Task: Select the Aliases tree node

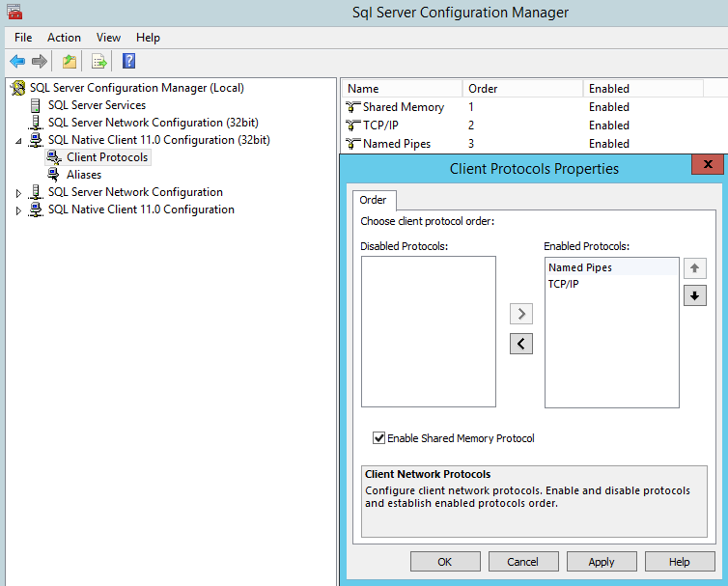Action: click(x=84, y=175)
